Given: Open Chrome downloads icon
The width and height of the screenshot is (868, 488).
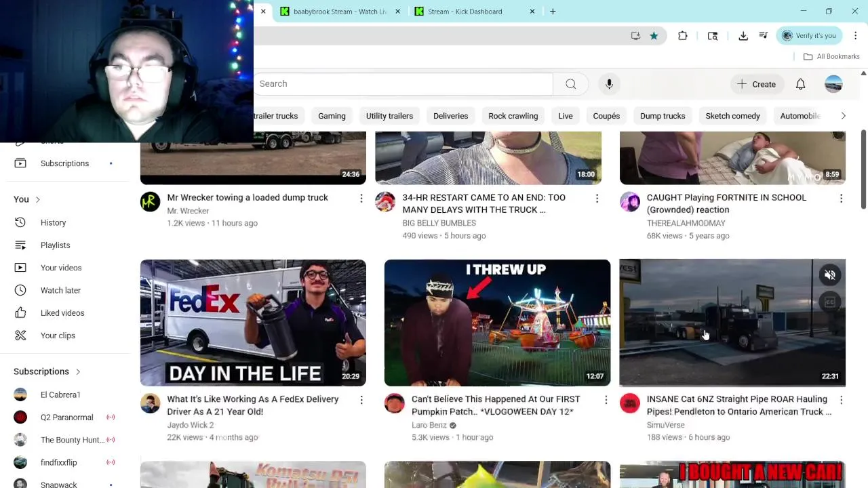Looking at the screenshot, I should 743,36.
